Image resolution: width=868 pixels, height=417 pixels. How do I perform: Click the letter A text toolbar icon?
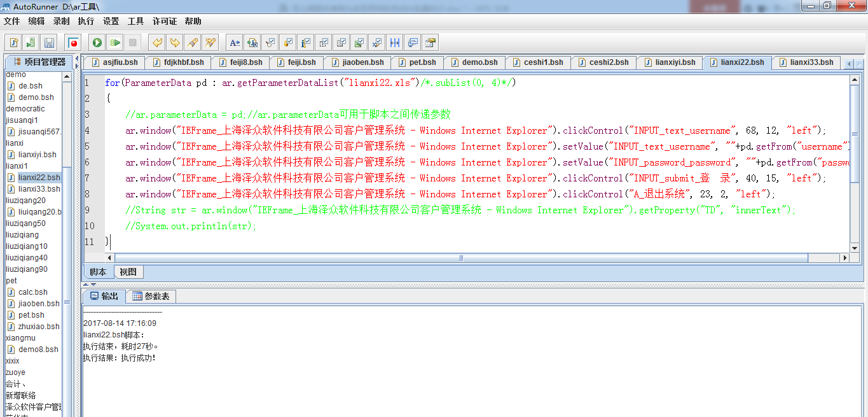coord(235,43)
